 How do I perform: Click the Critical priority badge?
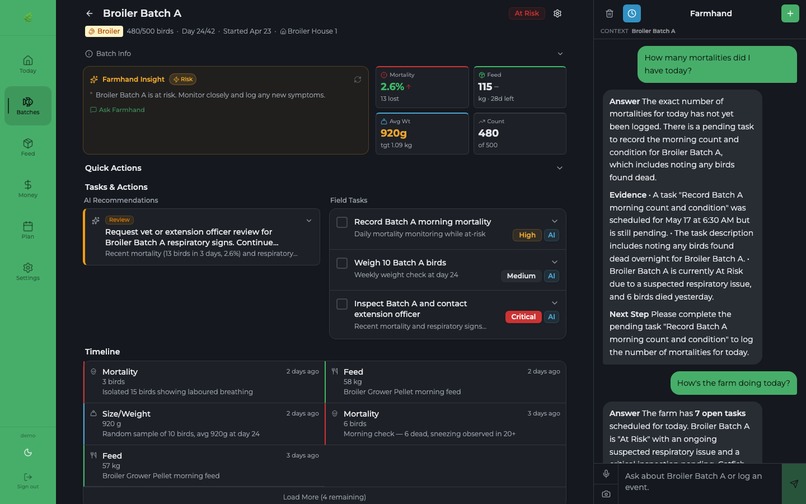pyautogui.click(x=523, y=317)
